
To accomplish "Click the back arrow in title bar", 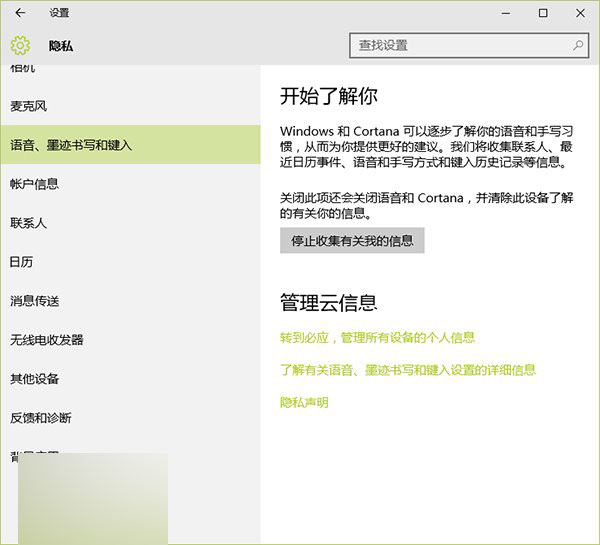I will click(x=20, y=13).
